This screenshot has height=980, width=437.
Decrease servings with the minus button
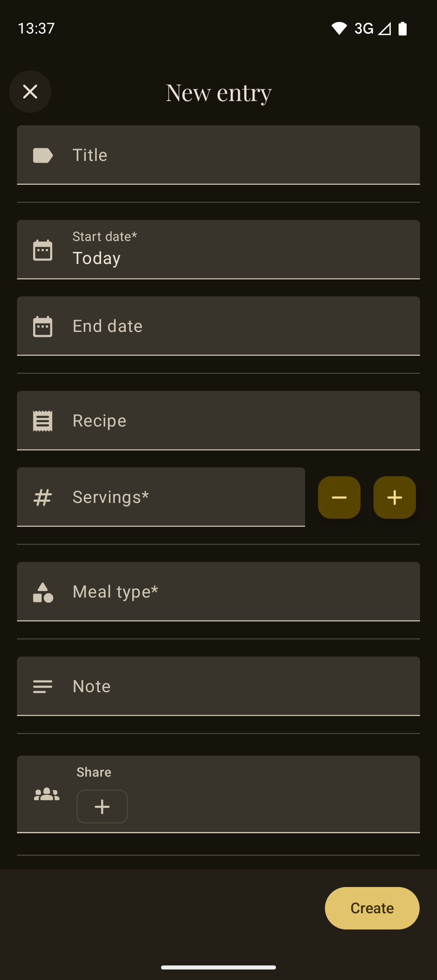pos(339,497)
